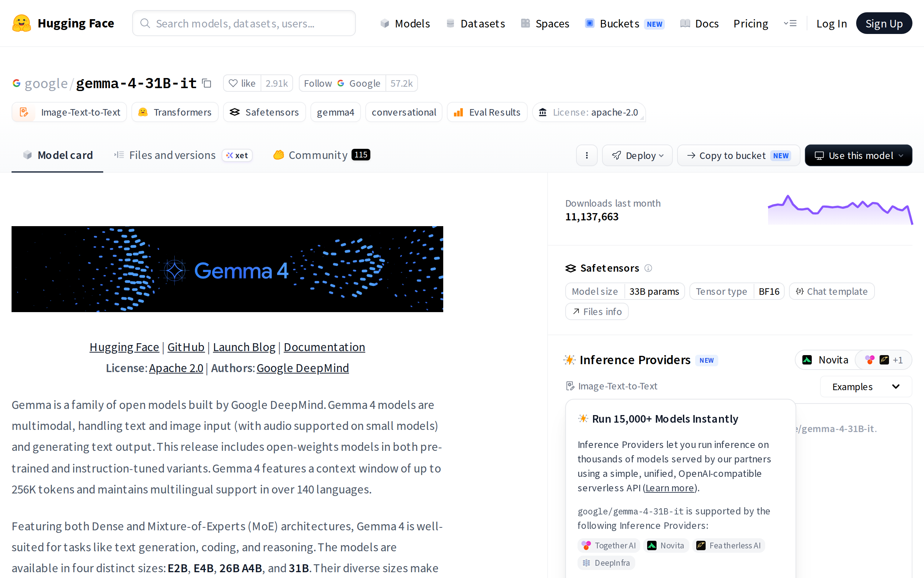Switch to the Community tab
This screenshot has height=578, width=924.
click(322, 155)
